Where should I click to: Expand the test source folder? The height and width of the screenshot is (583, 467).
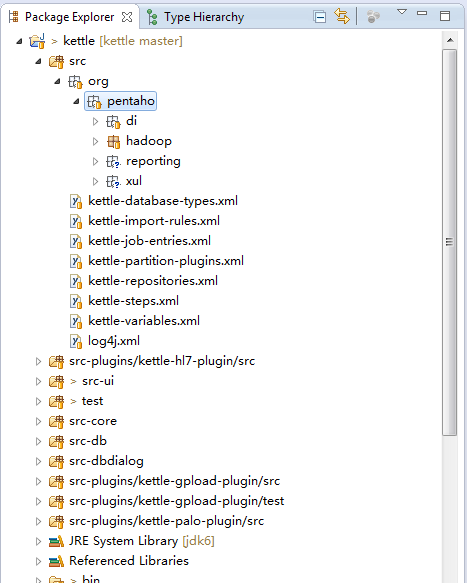coord(38,402)
